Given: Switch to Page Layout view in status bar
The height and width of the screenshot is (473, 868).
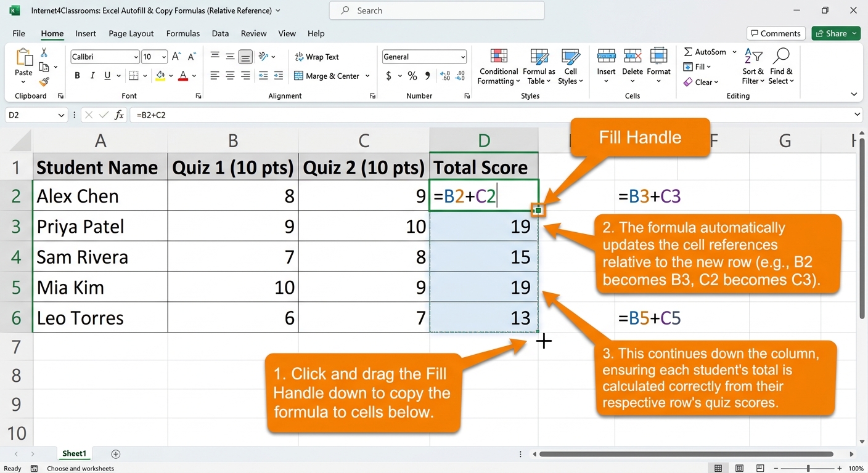Looking at the screenshot, I should [739, 469].
